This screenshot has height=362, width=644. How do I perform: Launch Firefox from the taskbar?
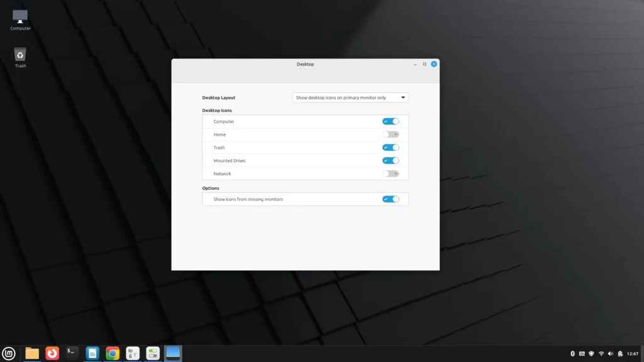point(52,353)
